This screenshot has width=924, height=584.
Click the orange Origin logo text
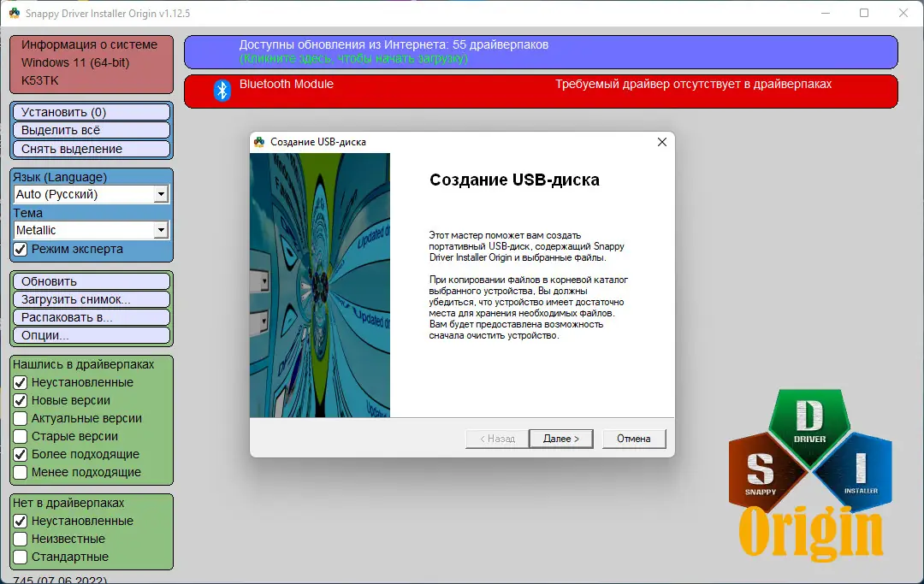[809, 534]
